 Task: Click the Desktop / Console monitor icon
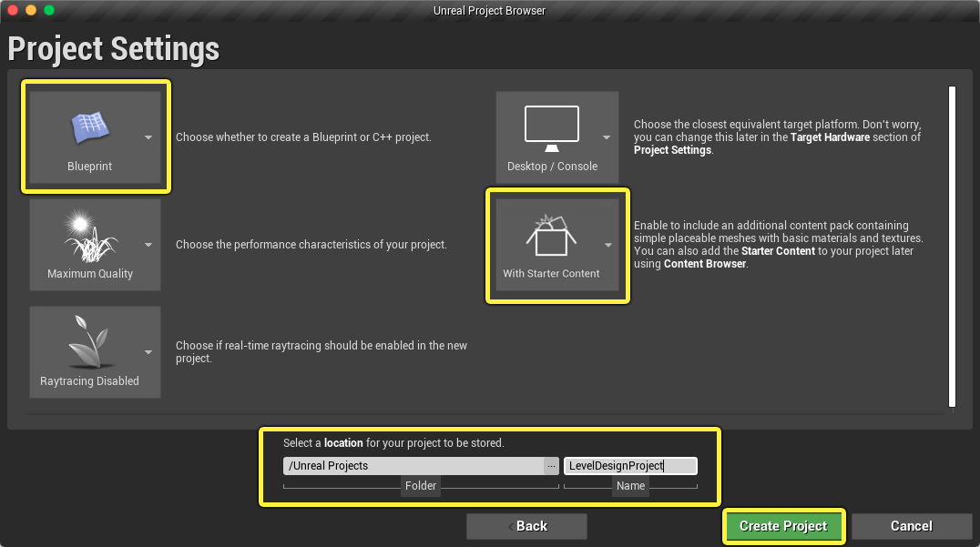coord(552,128)
